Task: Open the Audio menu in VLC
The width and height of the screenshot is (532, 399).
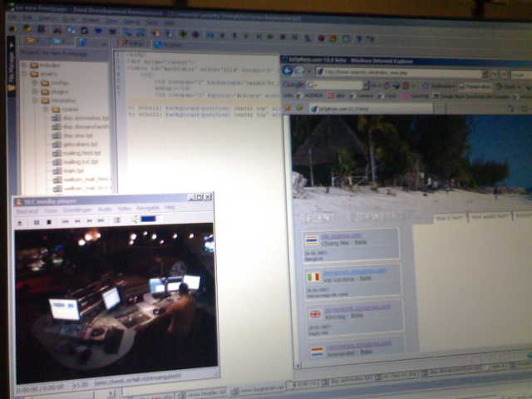Action: pyautogui.click(x=105, y=209)
